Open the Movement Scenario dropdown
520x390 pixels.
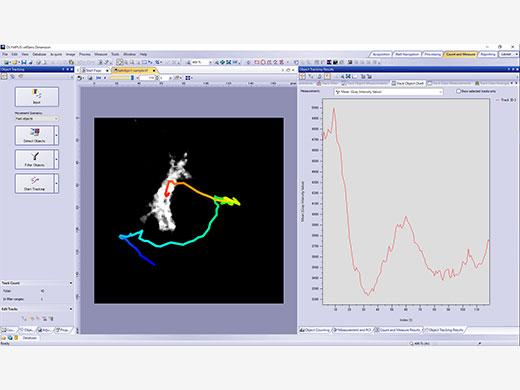coord(37,119)
